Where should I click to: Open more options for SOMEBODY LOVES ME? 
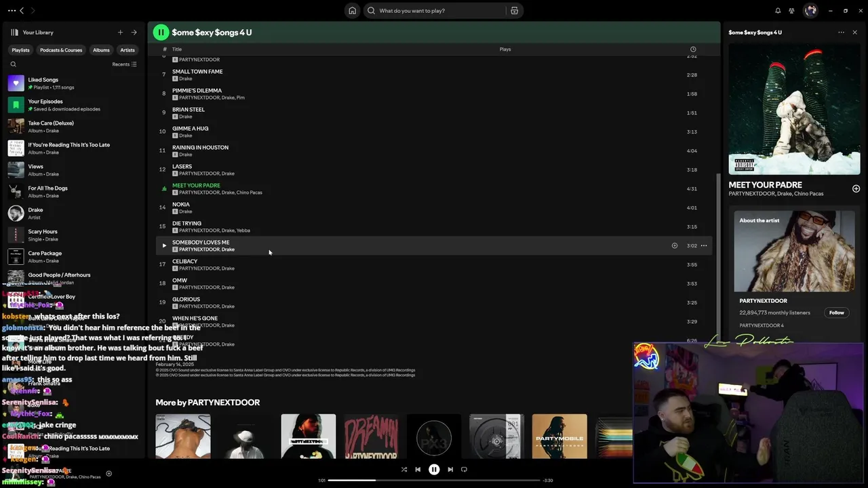(704, 246)
